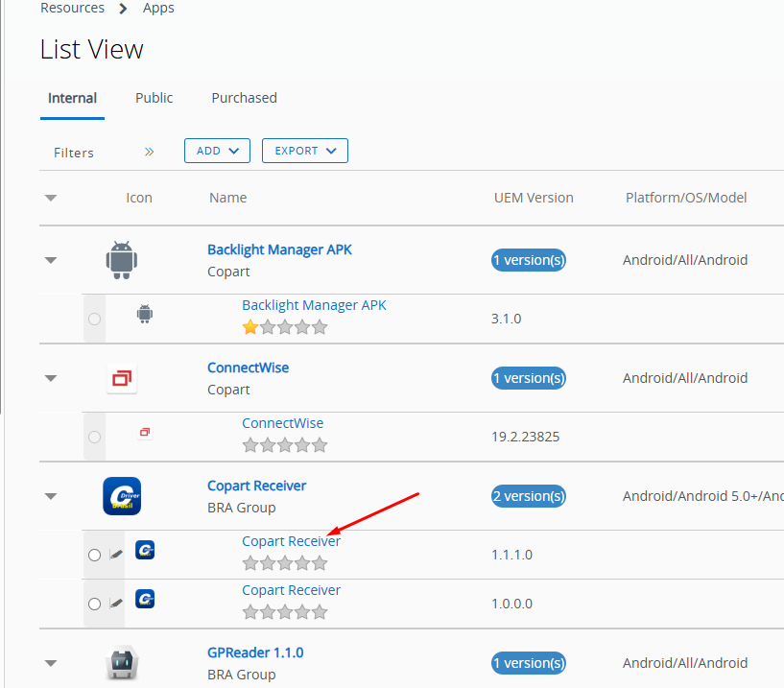
Task: Open the ADD dropdown button
Action: [217, 151]
